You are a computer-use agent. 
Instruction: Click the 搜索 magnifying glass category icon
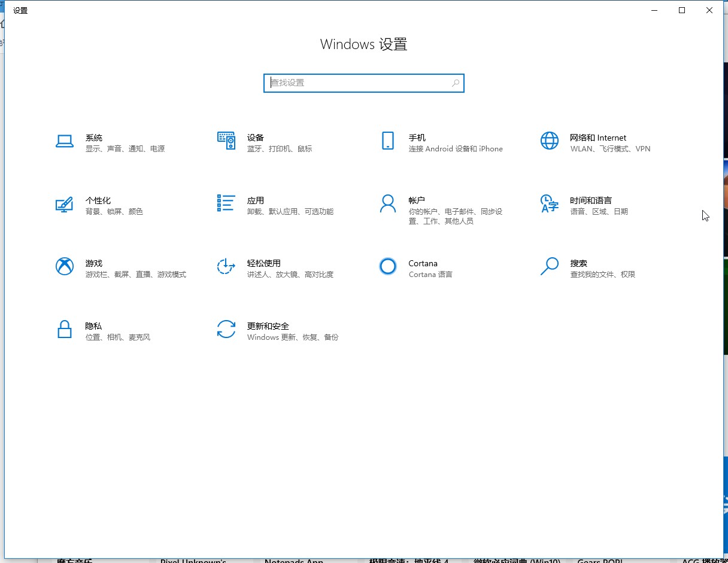point(549,266)
